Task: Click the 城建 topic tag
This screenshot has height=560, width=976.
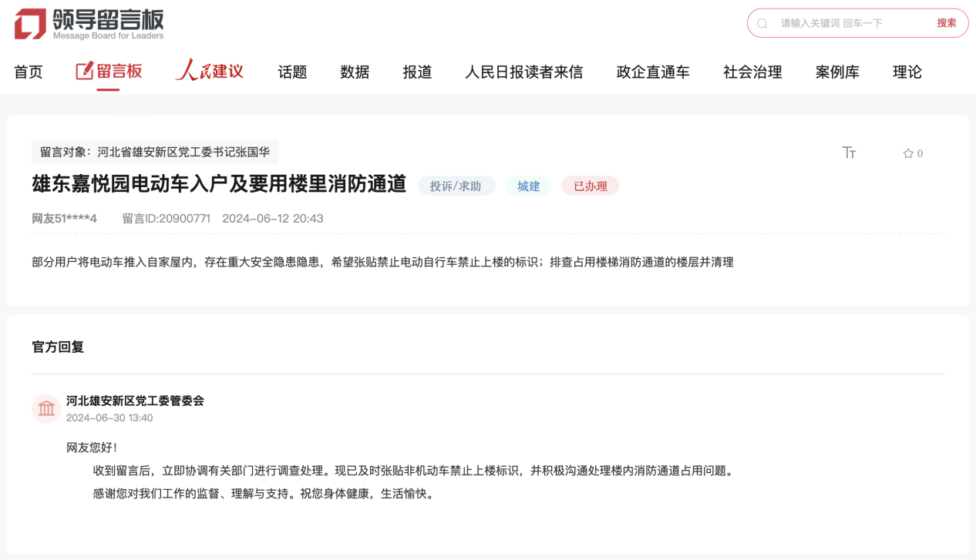Action: point(528,186)
